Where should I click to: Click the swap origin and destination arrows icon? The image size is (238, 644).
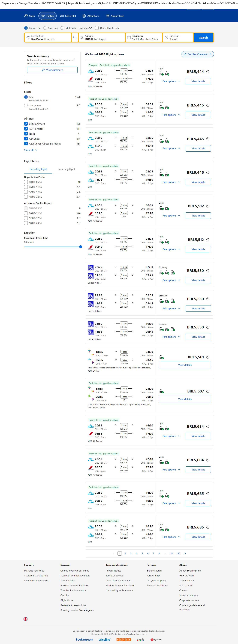click(x=75, y=37)
